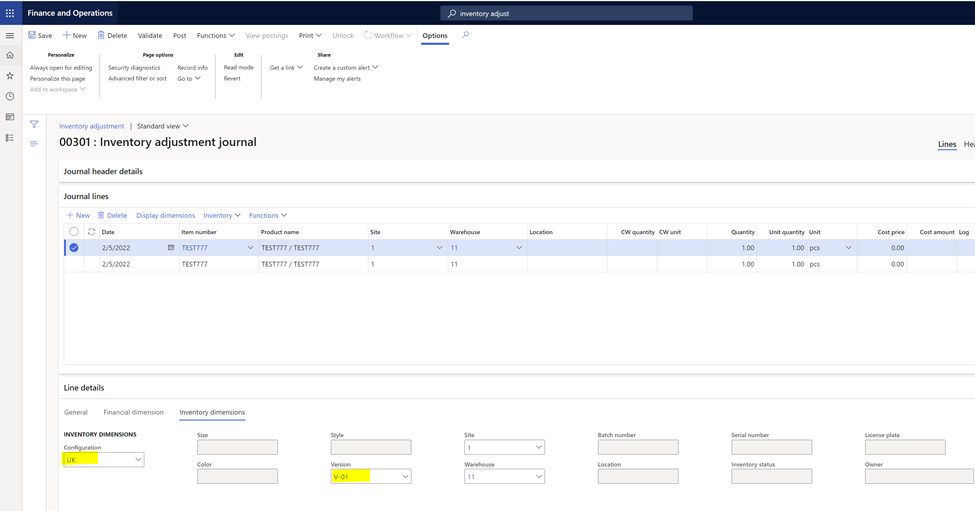Expand the Standard view selector
This screenshot has width=975, height=511.
pos(163,126)
